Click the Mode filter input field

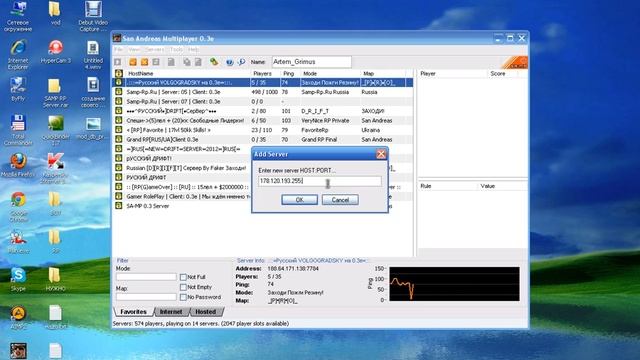coord(146,277)
